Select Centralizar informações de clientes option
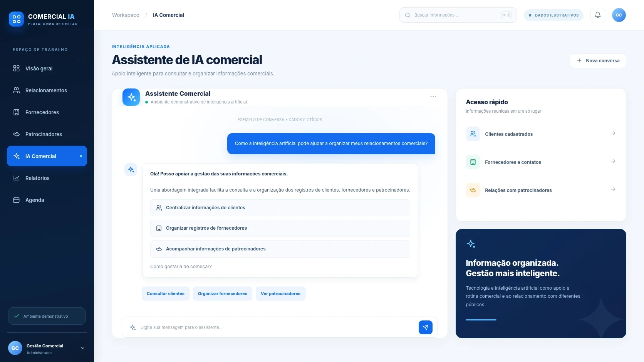The image size is (644, 362). 280,208
